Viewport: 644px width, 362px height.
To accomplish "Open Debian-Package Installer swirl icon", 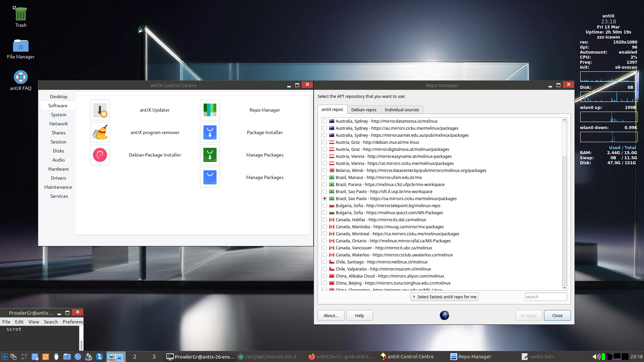I will pyautogui.click(x=100, y=155).
